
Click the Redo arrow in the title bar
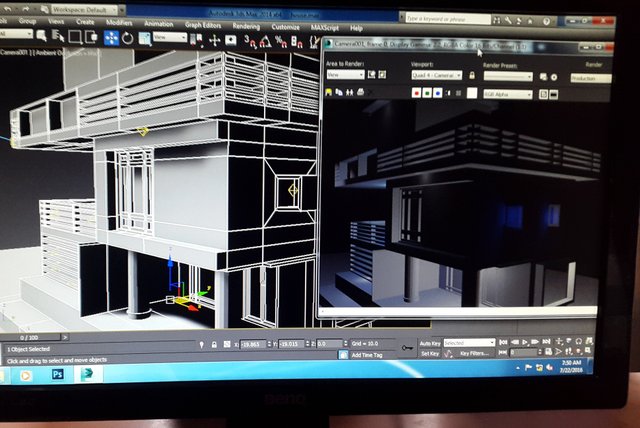(x=27, y=9)
